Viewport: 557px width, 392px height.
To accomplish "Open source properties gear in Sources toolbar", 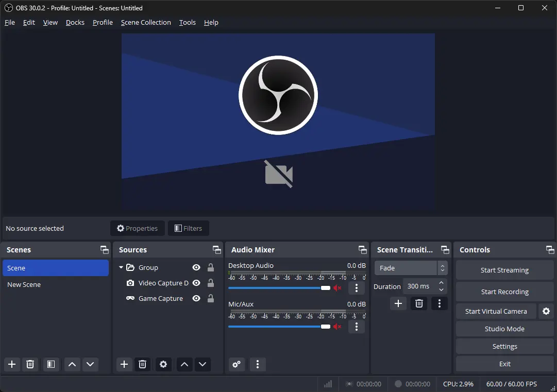I will click(163, 364).
